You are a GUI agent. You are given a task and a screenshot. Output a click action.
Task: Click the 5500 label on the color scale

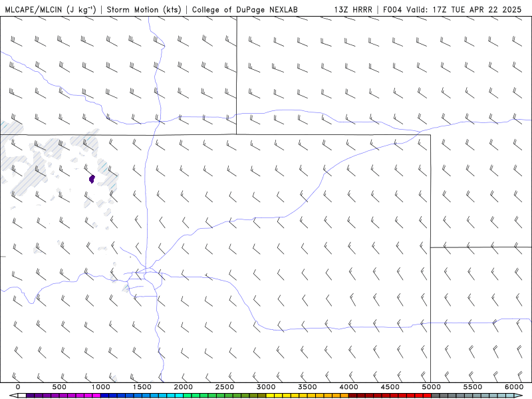[473, 387]
